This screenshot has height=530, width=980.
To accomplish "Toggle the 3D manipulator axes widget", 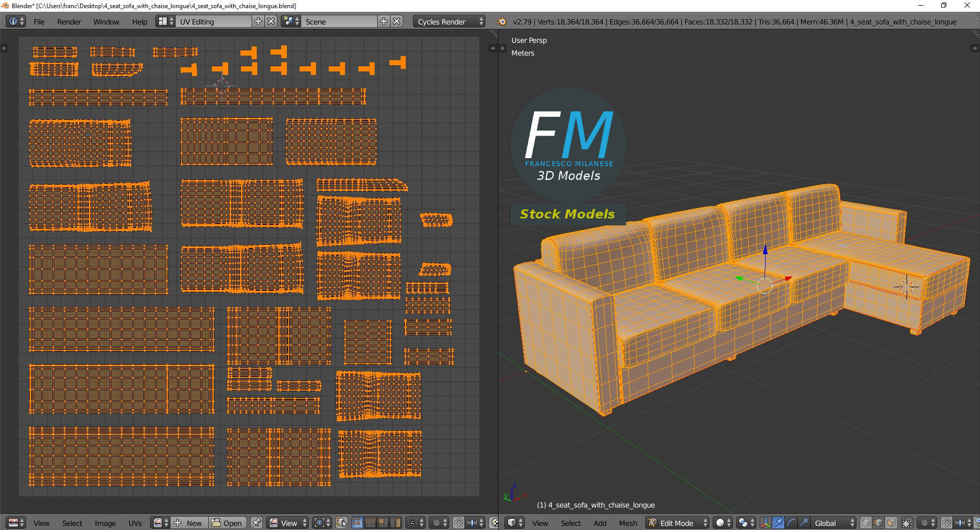I will (765, 523).
